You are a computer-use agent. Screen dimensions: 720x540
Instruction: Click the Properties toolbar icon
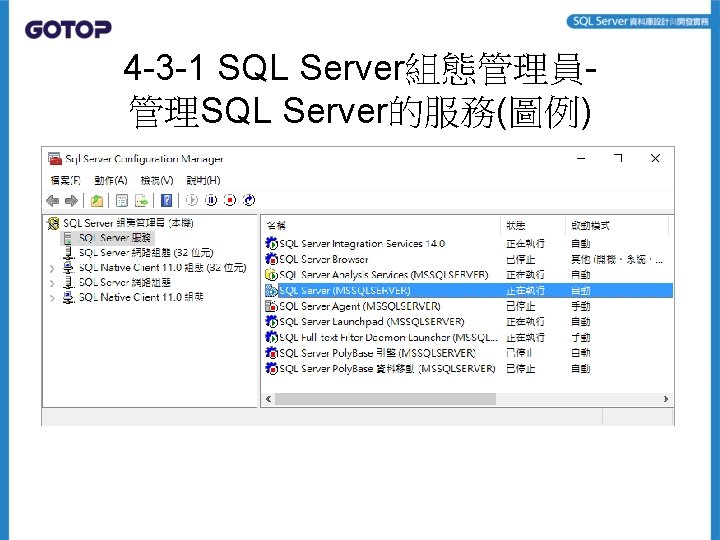122,201
